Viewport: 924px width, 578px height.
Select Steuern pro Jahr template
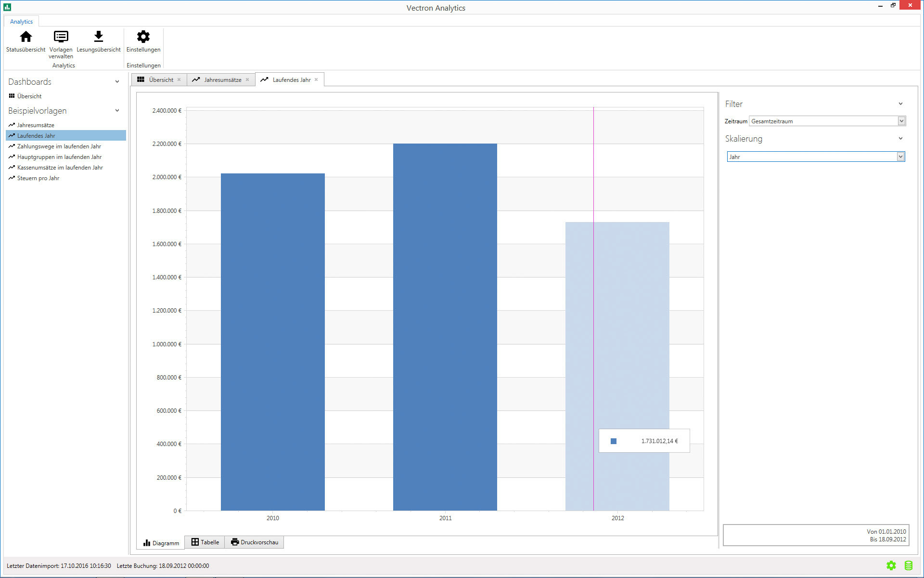tap(38, 178)
